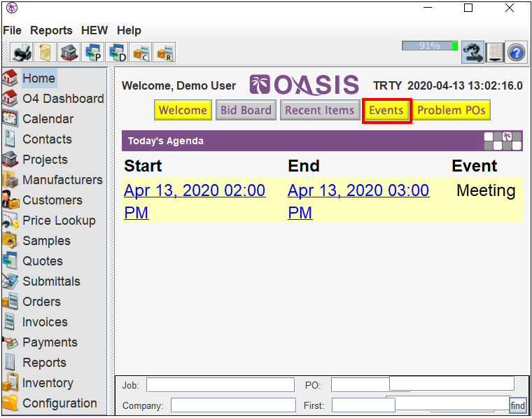Click the toolbar icon marked D
Image resolution: width=532 pixels, height=418 pixels.
point(117,53)
